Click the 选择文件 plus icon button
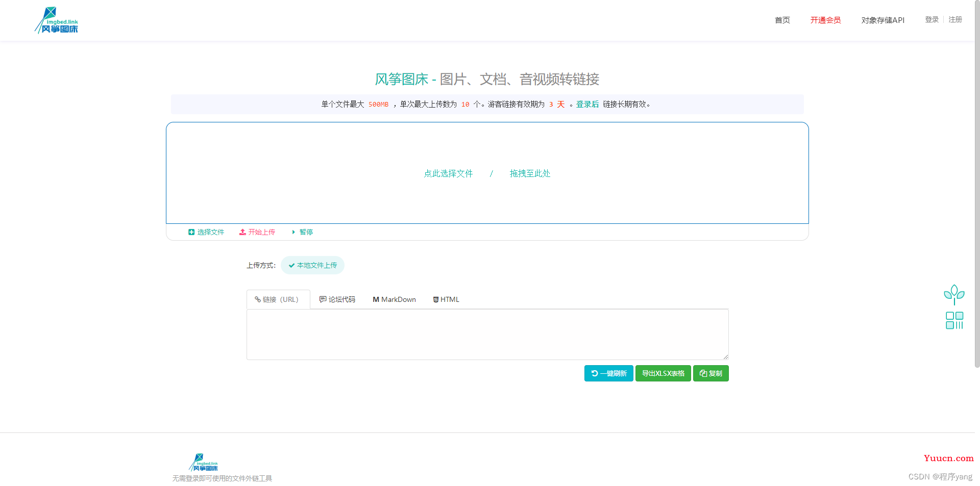Viewport: 980px width, 486px height. 206,232
